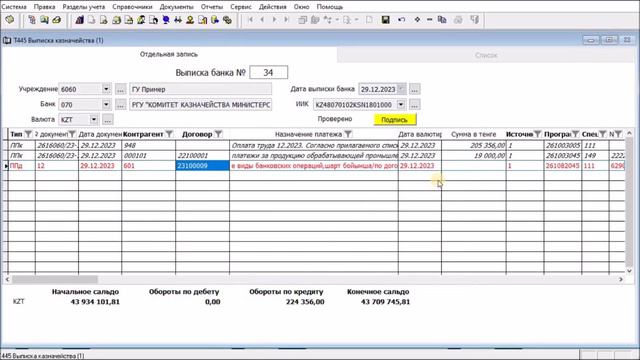640x360 pixels.
Task: Click the Оплата труда 12.2023 payment cell
Action: click(314, 145)
